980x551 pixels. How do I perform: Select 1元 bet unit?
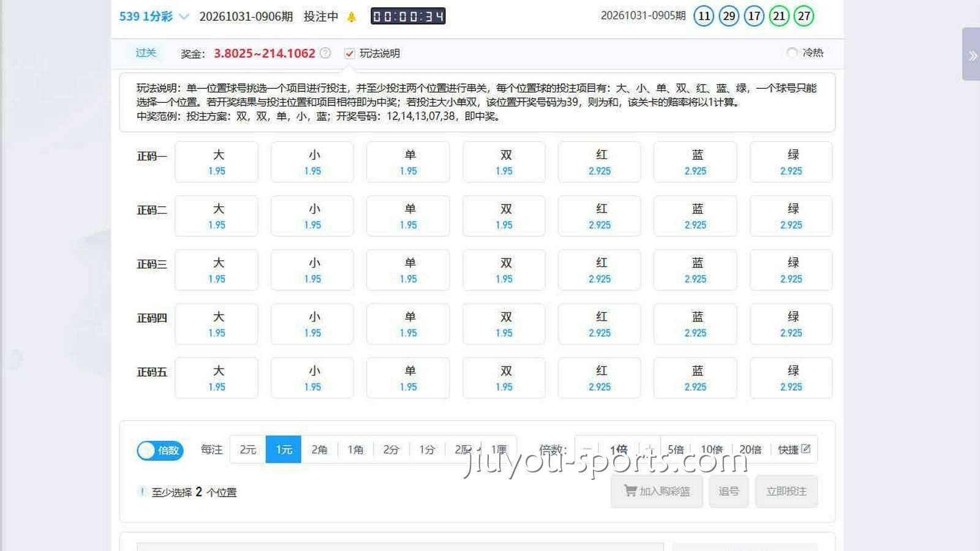click(x=284, y=449)
